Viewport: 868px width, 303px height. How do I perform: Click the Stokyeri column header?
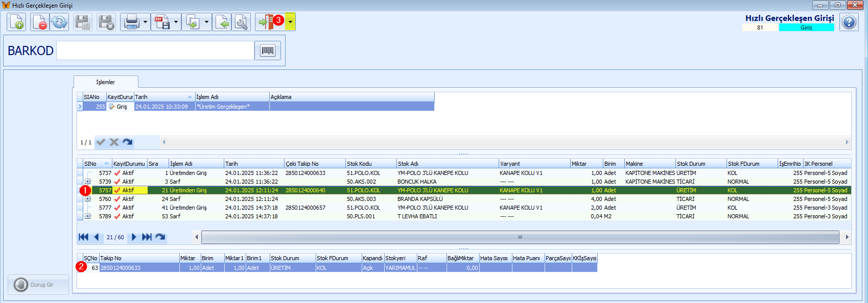[401, 258]
